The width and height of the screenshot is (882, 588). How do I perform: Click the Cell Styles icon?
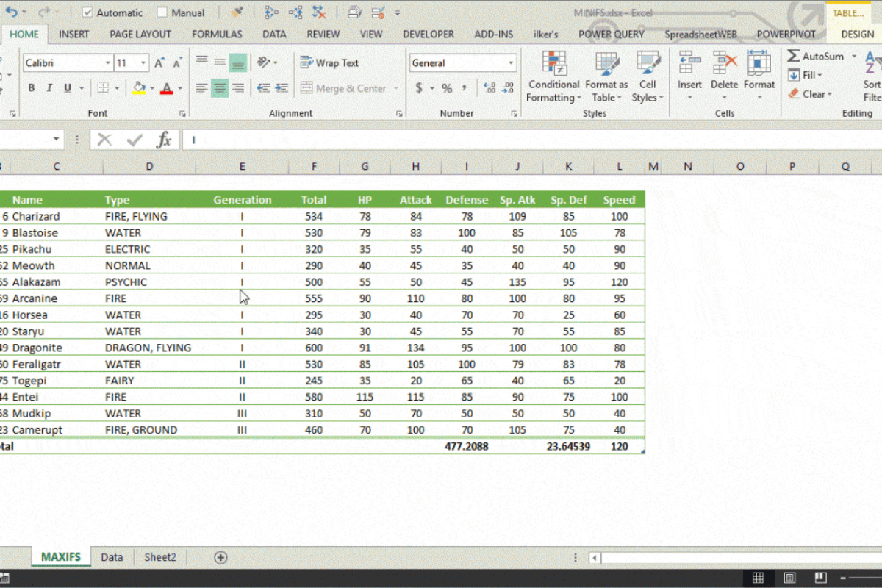point(648,77)
